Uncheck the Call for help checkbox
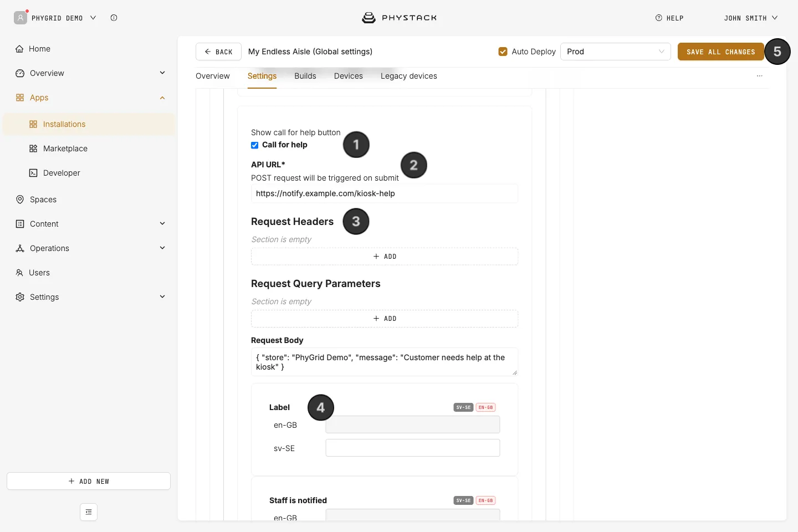The width and height of the screenshot is (798, 532). point(255,145)
